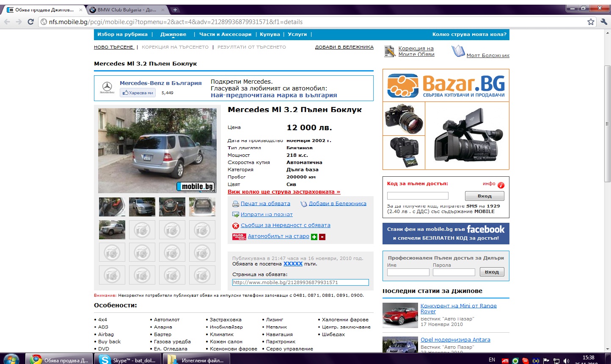
Task: Click the Auto Motor Sport logo icon
Action: (239, 237)
